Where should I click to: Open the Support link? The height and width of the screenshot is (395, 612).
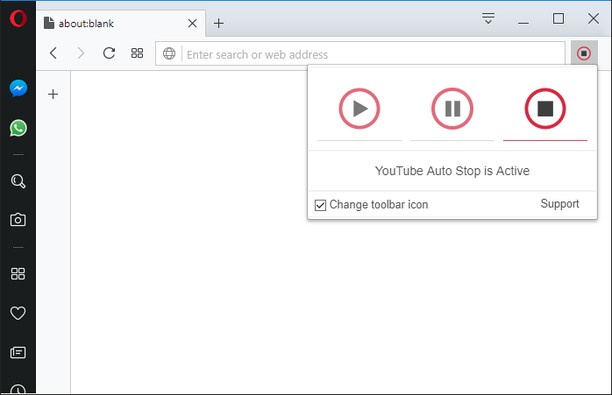click(x=560, y=204)
